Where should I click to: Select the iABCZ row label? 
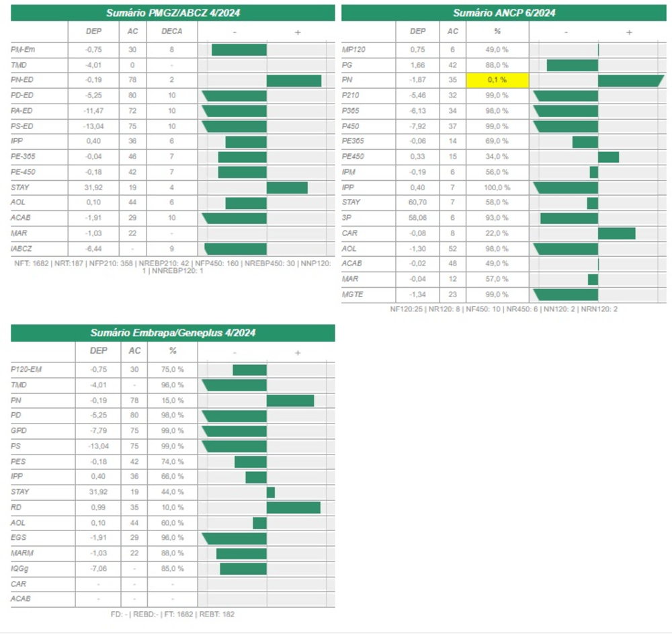coord(22,249)
